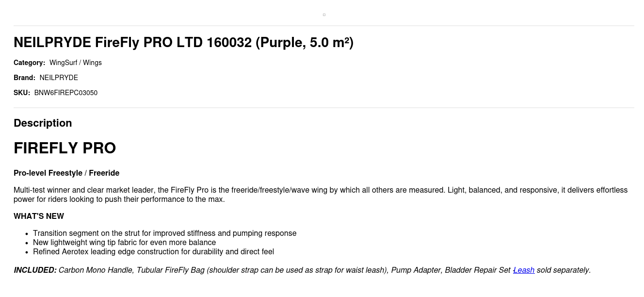
Task: Click the Description section heading
Action: [43, 123]
